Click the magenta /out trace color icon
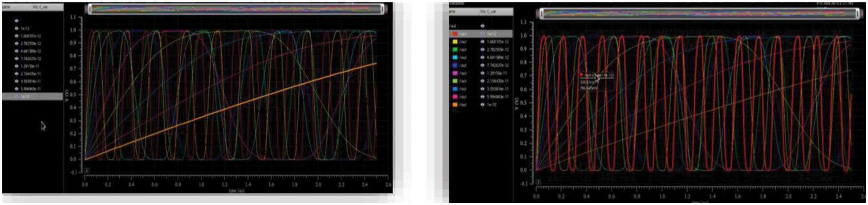868x205 pixels. coord(455,73)
